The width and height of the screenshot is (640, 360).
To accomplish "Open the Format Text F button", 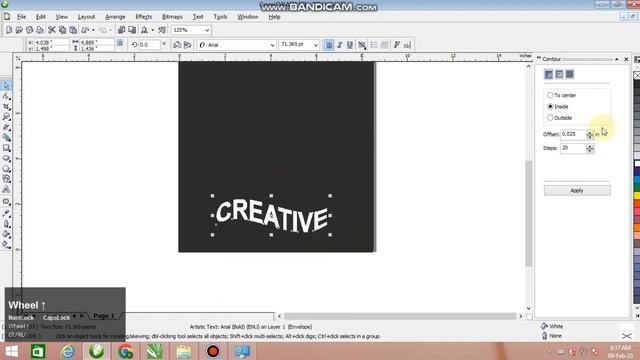I will (x=396, y=45).
